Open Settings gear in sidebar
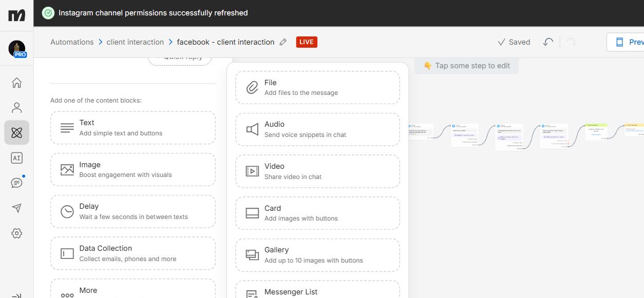 pyautogui.click(x=16, y=233)
